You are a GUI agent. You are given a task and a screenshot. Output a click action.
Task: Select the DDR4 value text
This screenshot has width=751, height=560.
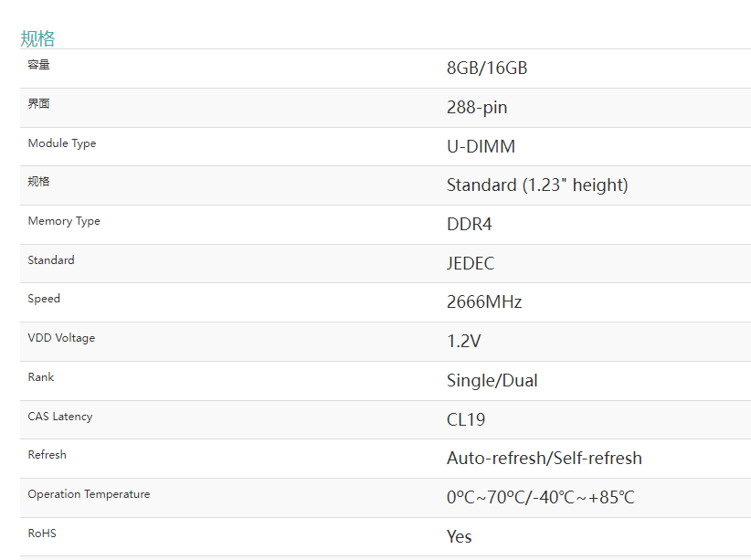pos(469,225)
